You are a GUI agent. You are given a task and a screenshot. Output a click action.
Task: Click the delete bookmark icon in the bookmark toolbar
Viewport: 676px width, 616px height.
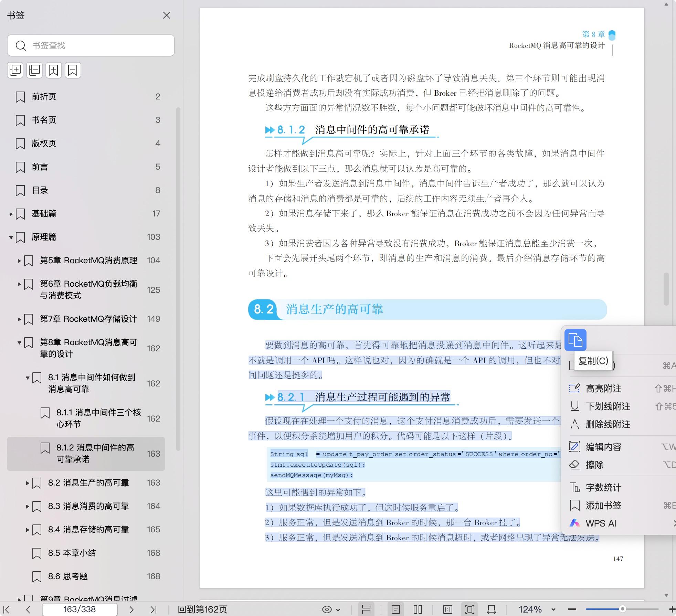pyautogui.click(x=73, y=70)
